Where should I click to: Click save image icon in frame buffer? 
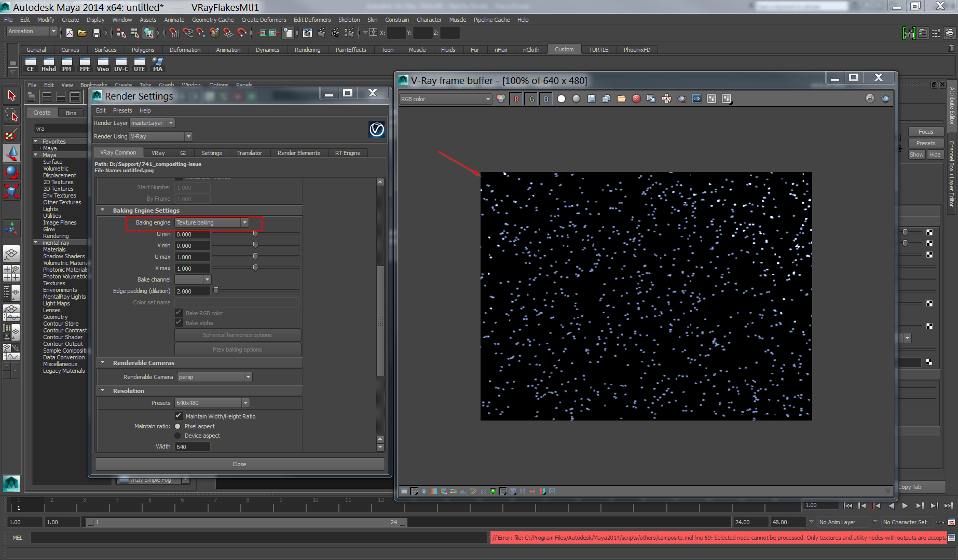pos(591,99)
